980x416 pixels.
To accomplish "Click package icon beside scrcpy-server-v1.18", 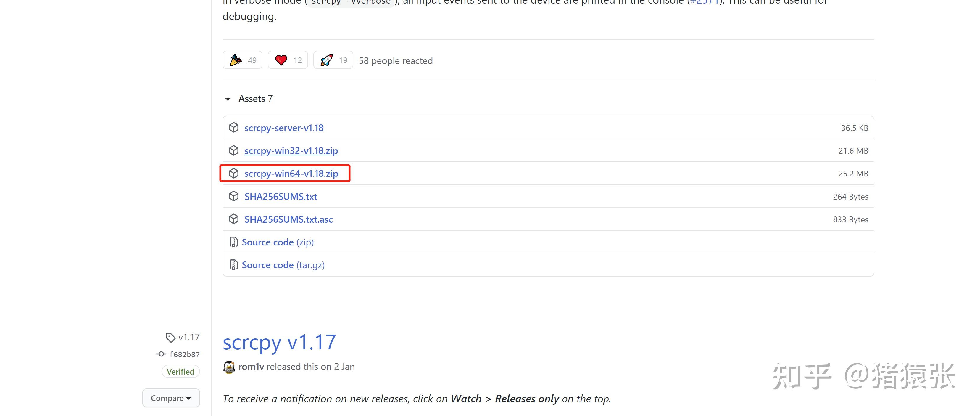I will 233,128.
